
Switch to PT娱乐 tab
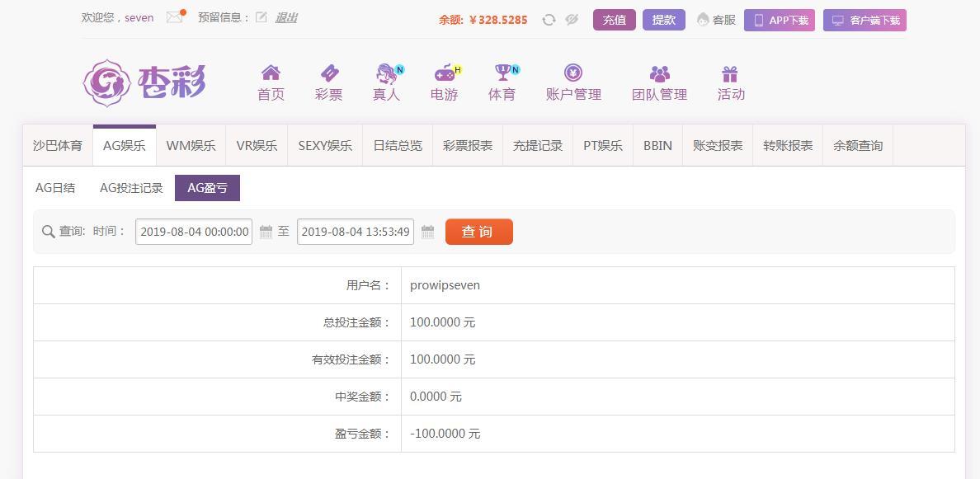(603, 145)
